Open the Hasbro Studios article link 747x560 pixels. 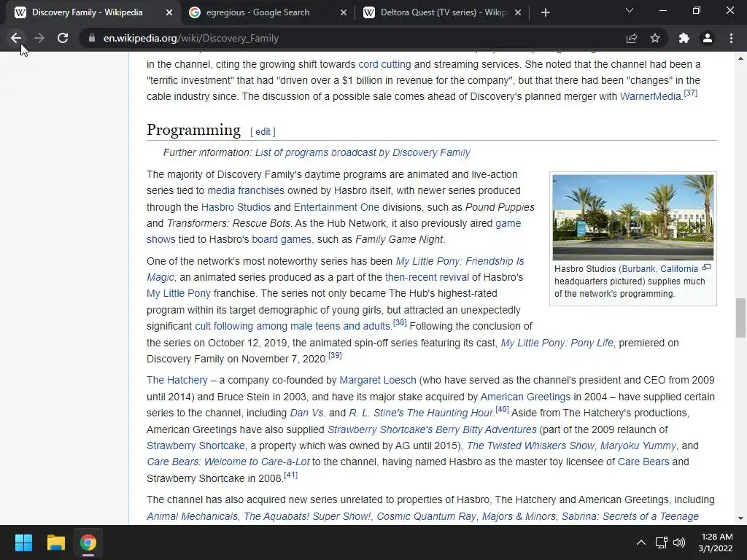click(x=236, y=207)
